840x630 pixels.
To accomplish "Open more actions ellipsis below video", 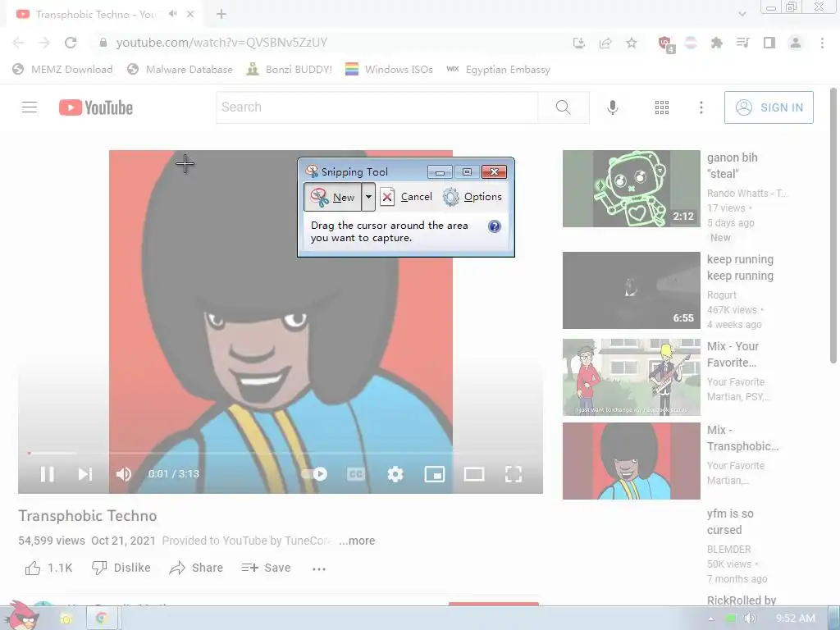I will click(x=319, y=569).
